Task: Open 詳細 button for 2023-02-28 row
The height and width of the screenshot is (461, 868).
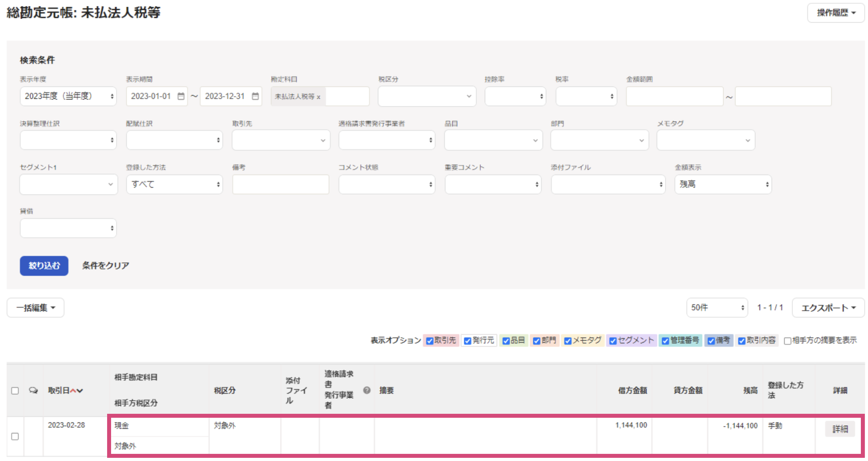Action: click(840, 429)
